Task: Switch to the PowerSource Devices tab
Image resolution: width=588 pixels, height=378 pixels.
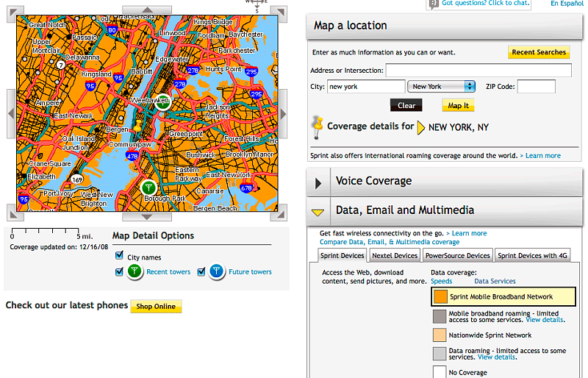Action: click(x=457, y=256)
